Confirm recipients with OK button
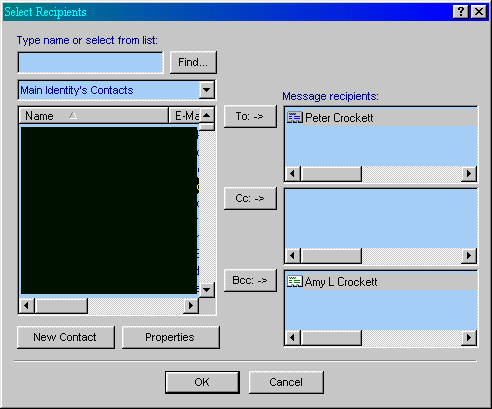The image size is (492, 409). tap(202, 382)
